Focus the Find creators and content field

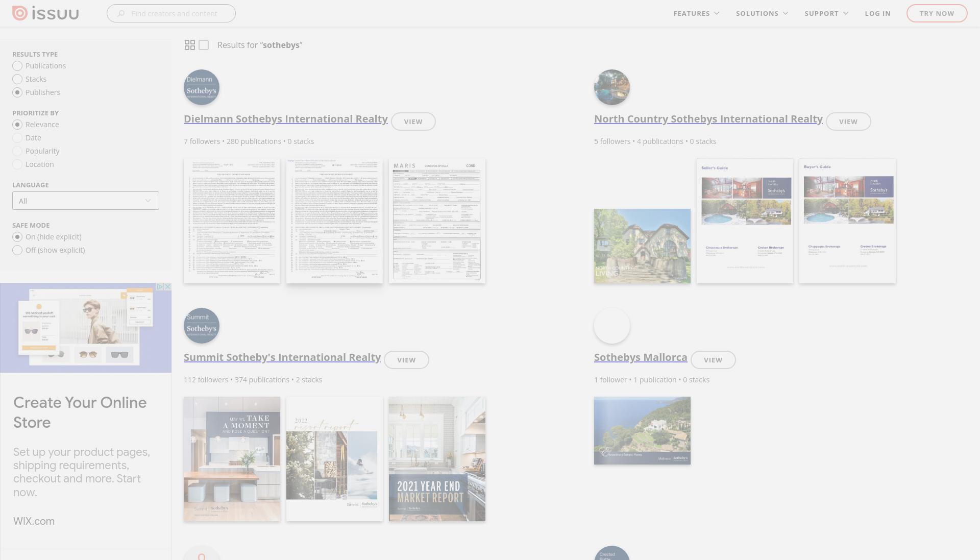click(171, 13)
